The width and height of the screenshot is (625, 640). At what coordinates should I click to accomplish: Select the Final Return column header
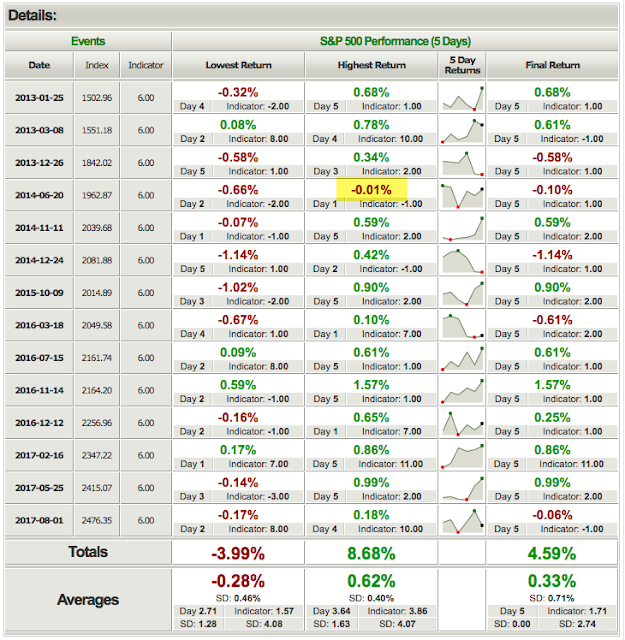(x=552, y=65)
